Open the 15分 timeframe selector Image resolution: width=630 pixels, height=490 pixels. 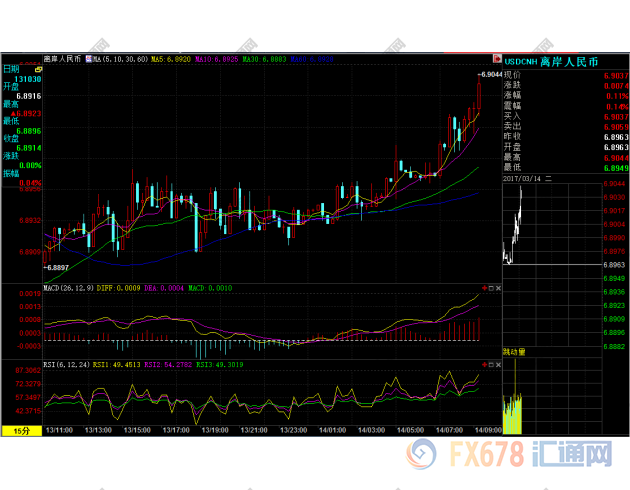(x=21, y=430)
